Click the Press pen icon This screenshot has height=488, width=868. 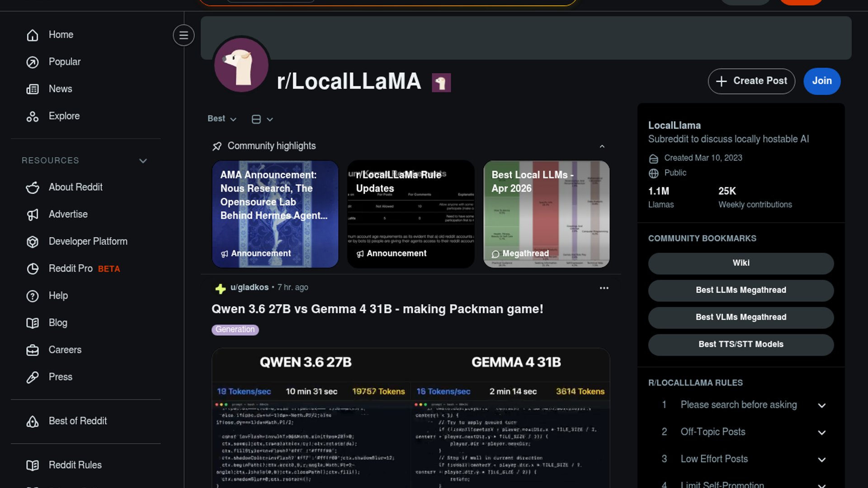tap(33, 377)
